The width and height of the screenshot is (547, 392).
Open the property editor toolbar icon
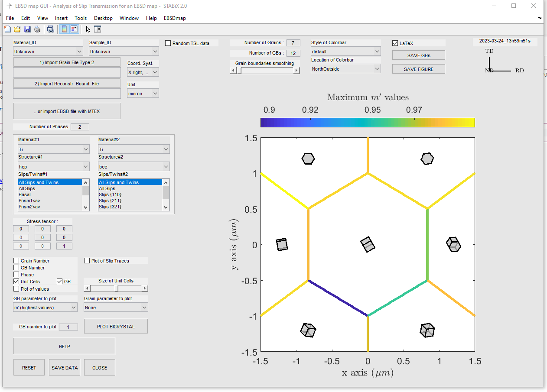(98, 29)
